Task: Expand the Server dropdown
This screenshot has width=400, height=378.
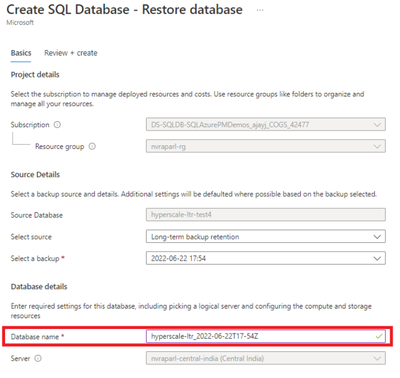Action: point(266,359)
